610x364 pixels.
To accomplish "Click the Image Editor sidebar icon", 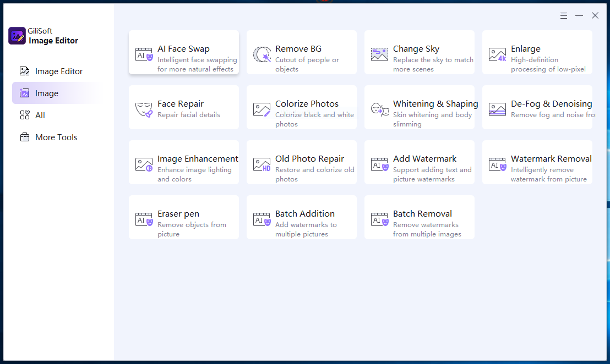I will coord(25,71).
